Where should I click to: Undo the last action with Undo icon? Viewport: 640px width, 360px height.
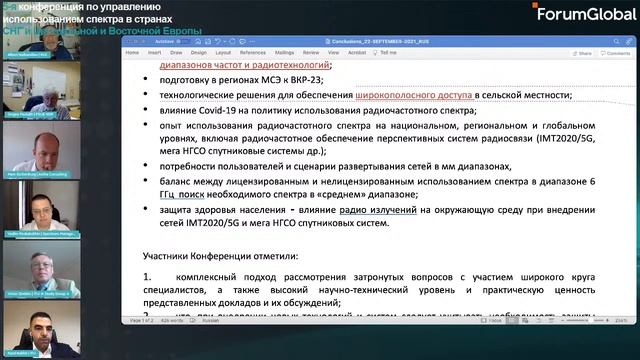[x=218, y=42]
